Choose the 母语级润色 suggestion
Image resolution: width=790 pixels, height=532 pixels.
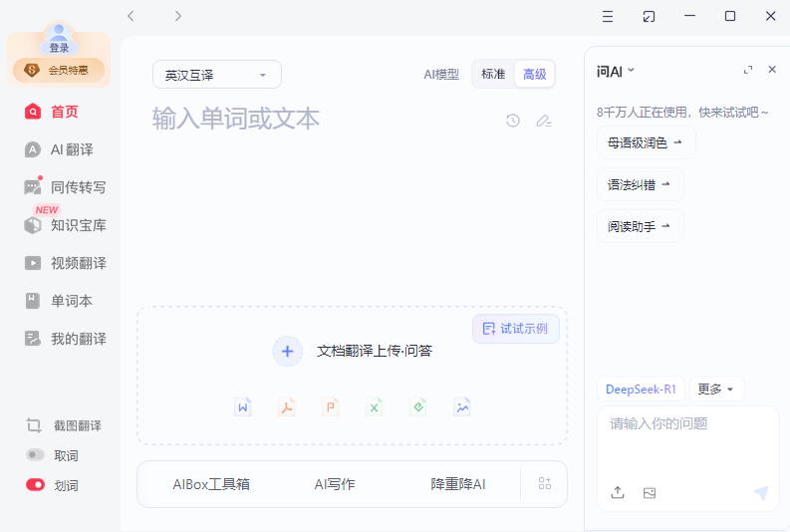coord(646,142)
